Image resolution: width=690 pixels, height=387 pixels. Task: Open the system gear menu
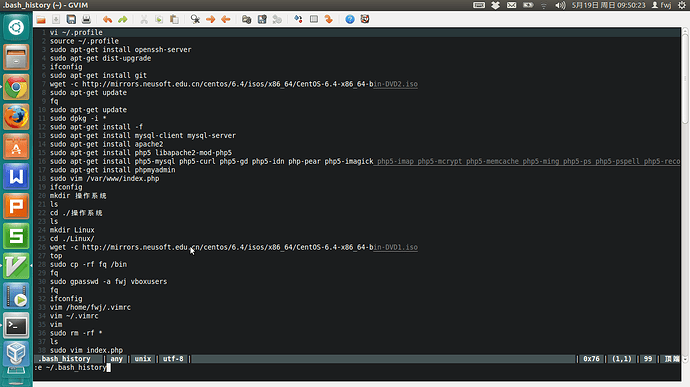click(x=682, y=5)
